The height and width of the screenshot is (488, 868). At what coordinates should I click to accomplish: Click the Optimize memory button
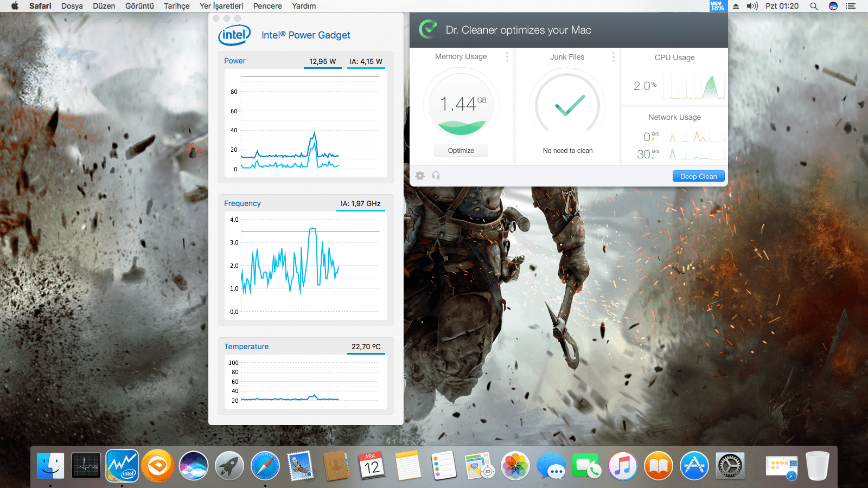[461, 151]
